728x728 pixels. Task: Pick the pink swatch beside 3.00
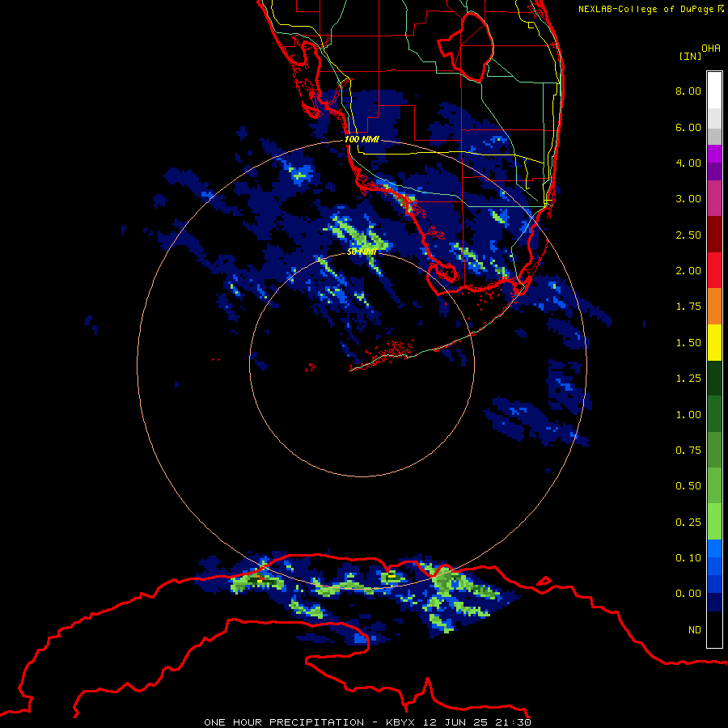click(714, 199)
